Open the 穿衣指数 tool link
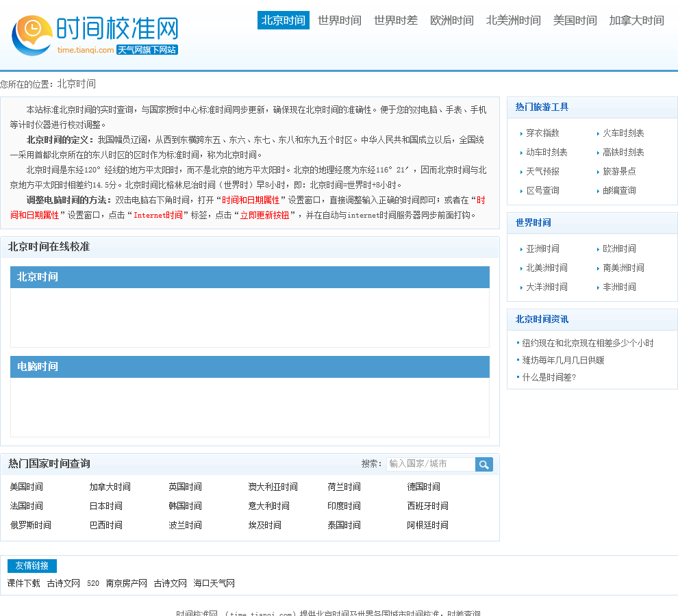The height and width of the screenshot is (616, 678). (542, 133)
